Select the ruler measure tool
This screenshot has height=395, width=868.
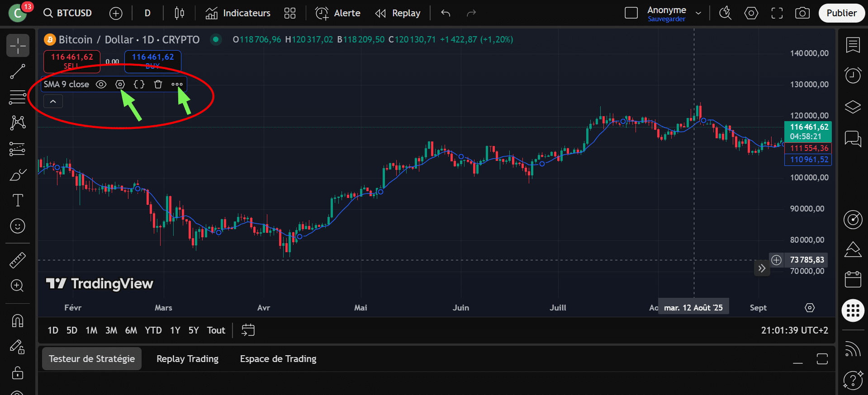(x=18, y=260)
